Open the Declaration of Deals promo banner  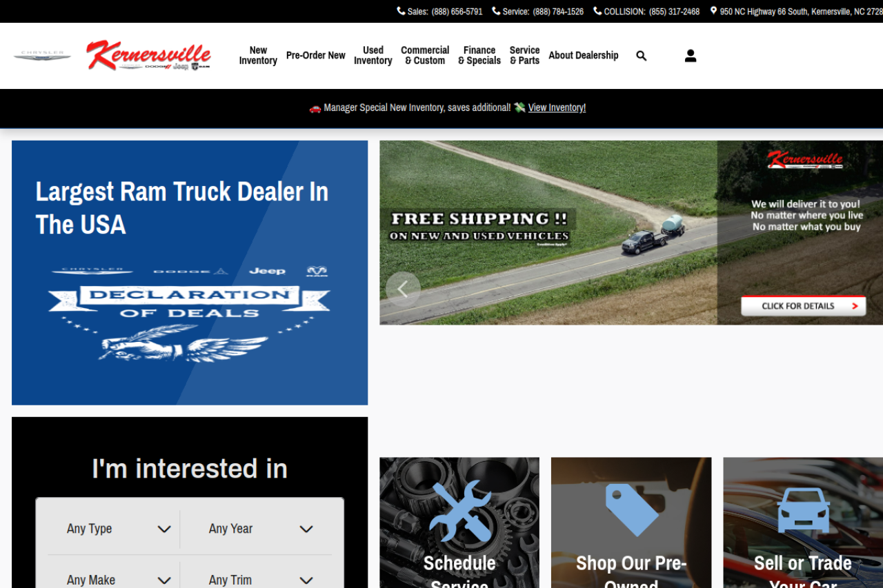pyautogui.click(x=190, y=273)
